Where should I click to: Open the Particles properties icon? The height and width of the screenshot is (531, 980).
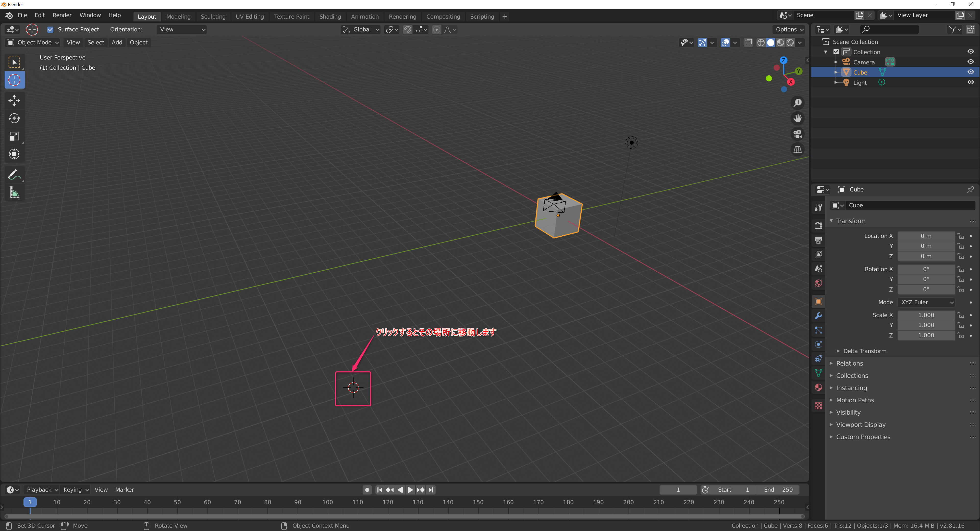point(818,330)
